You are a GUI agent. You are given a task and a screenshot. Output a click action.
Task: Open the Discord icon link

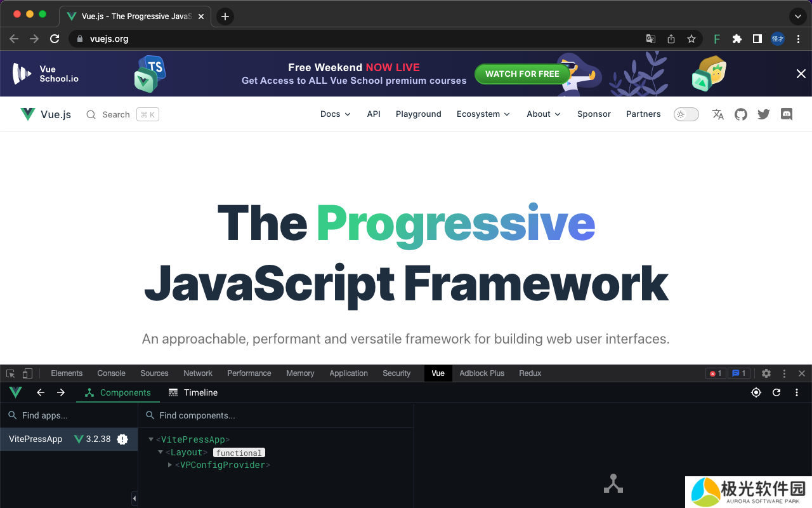click(787, 114)
